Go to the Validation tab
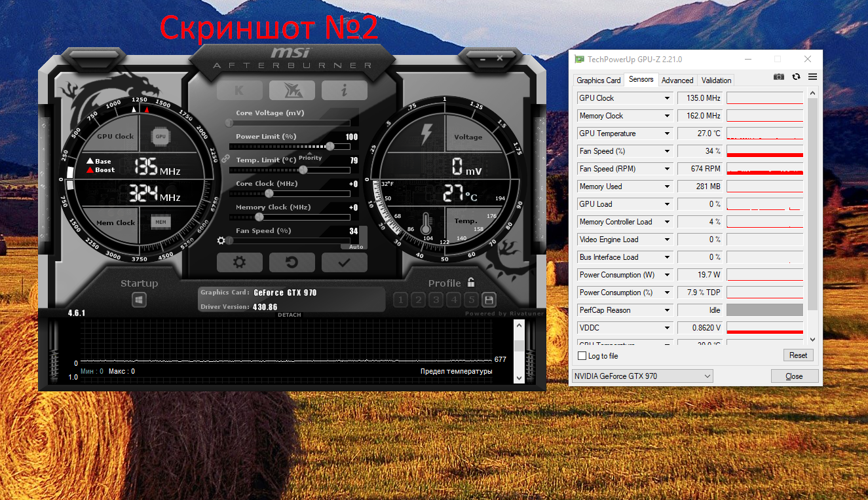Image resolution: width=868 pixels, height=500 pixels. click(x=716, y=80)
